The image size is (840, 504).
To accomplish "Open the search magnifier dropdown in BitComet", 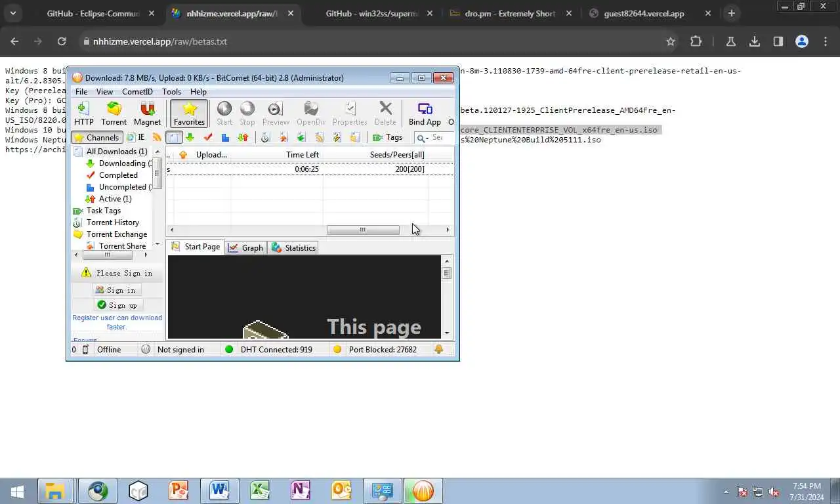I will click(x=423, y=137).
